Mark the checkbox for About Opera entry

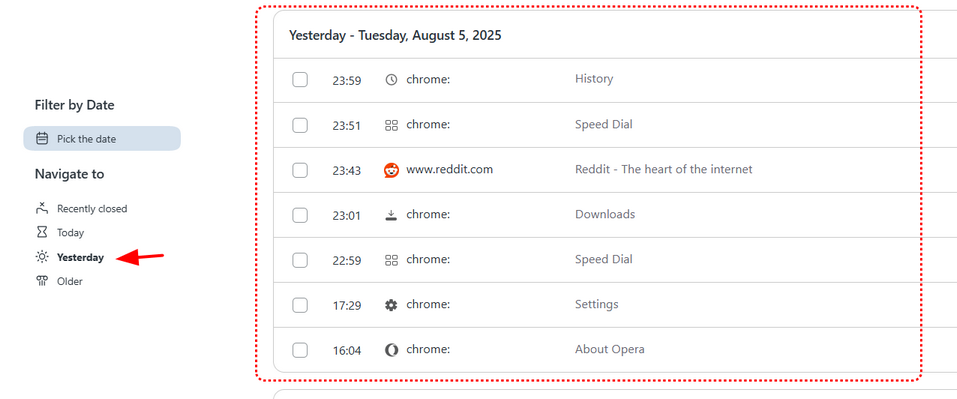pyautogui.click(x=300, y=350)
